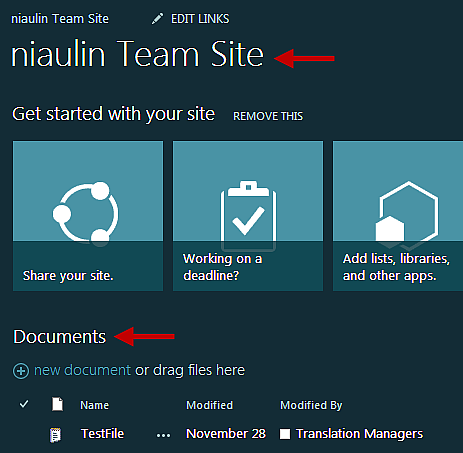Click the plus circle new document icon
The image size is (463, 453).
coord(21,371)
